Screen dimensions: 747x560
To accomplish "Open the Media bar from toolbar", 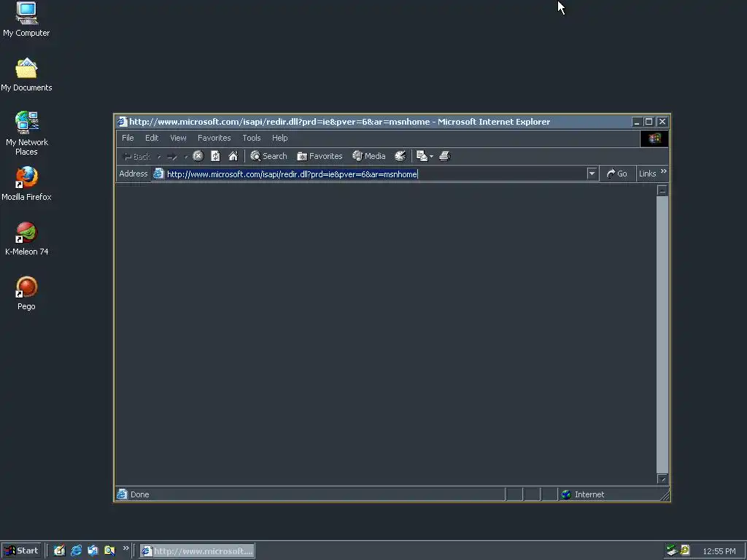I will [368, 156].
